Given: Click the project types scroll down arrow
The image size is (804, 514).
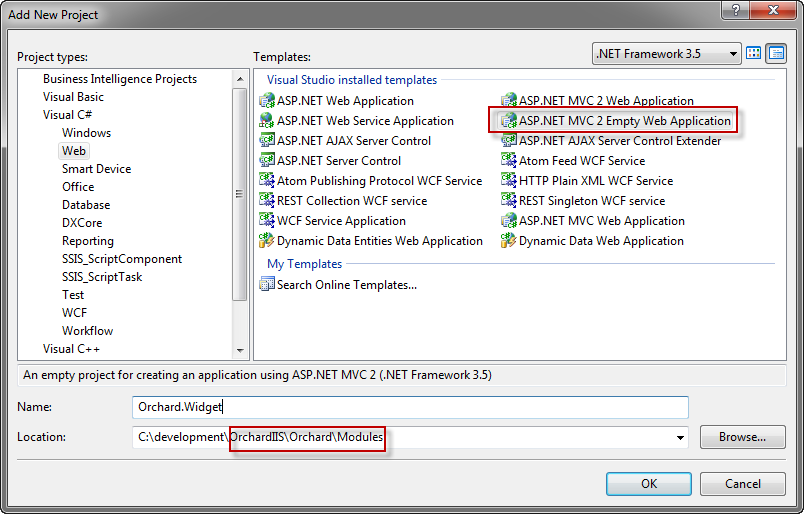Looking at the screenshot, I should 240,351.
